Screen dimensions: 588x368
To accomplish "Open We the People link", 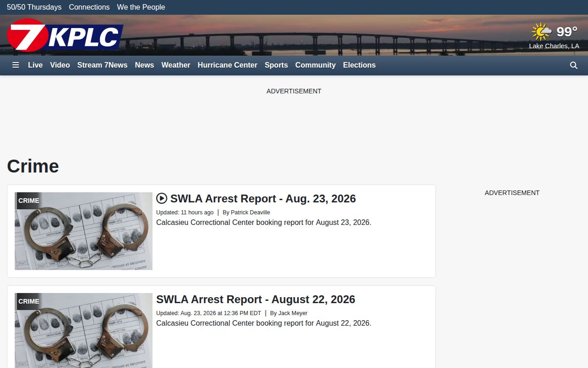I will click(x=141, y=7).
